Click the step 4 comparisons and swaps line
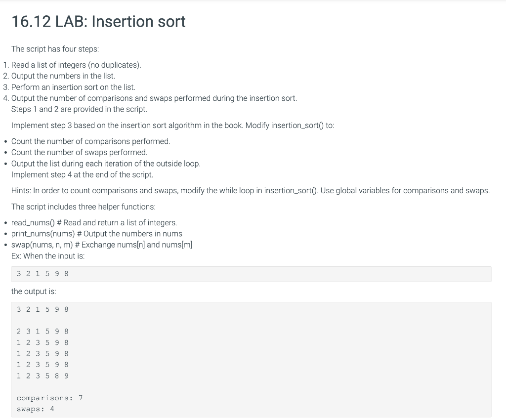This screenshot has width=506, height=420. [x=154, y=98]
